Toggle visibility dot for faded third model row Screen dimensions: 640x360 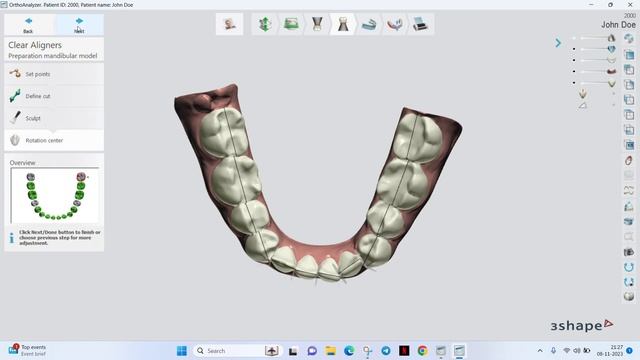pos(574,60)
